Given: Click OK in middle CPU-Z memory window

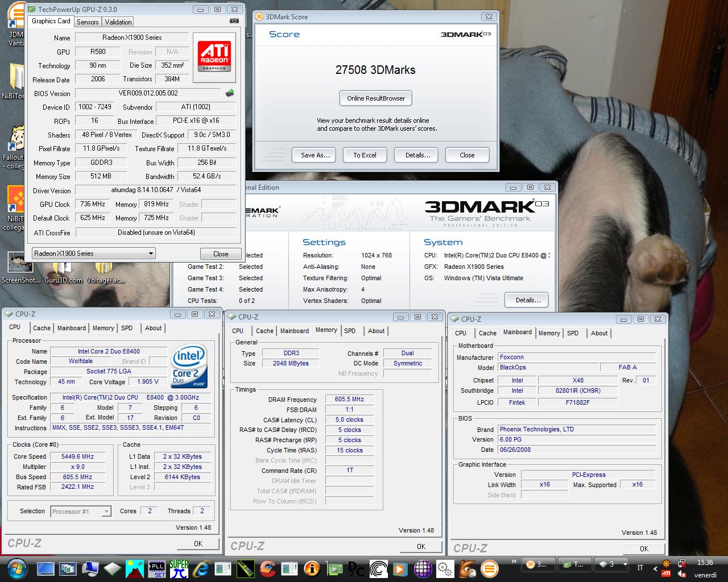Looking at the screenshot, I should [421, 547].
